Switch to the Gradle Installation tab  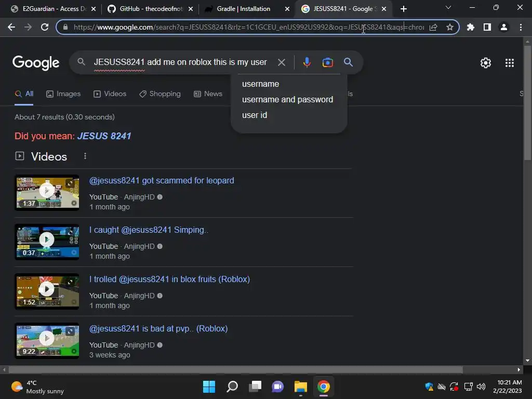[x=244, y=9]
